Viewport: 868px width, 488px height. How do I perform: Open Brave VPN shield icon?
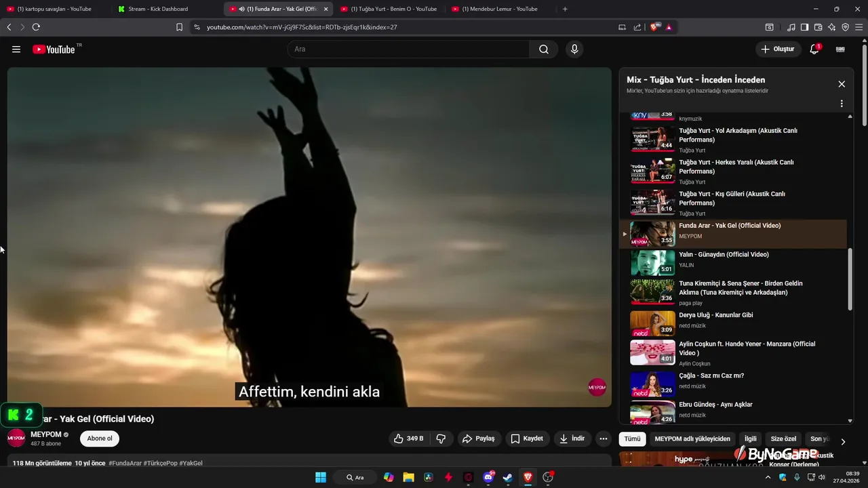click(845, 27)
